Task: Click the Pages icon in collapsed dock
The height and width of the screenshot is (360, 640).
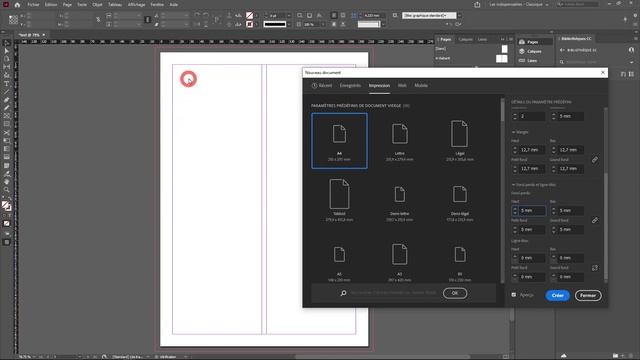Action: 522,42
